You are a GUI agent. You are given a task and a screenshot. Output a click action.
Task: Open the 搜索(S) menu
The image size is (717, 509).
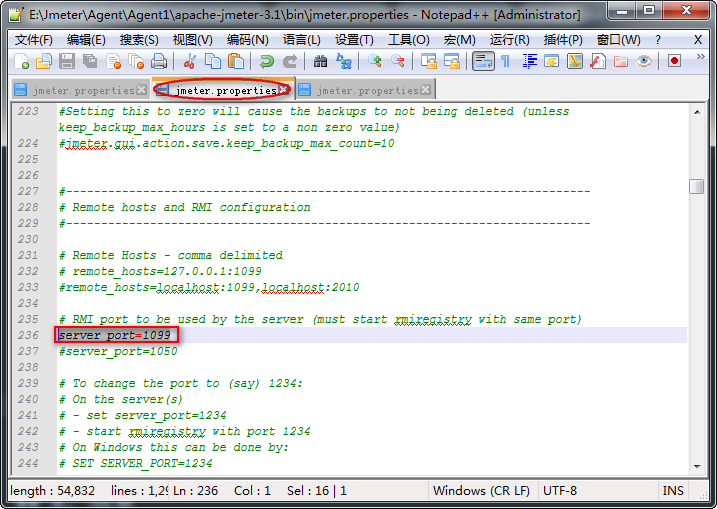(x=139, y=40)
